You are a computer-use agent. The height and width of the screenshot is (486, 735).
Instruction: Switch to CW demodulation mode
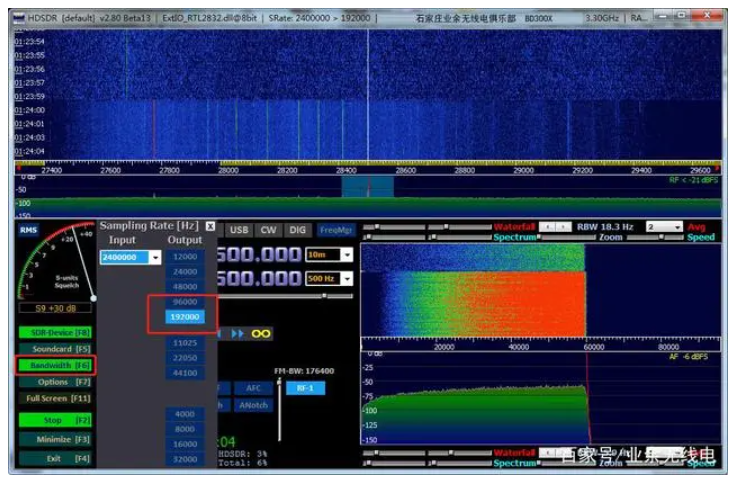[x=268, y=230]
